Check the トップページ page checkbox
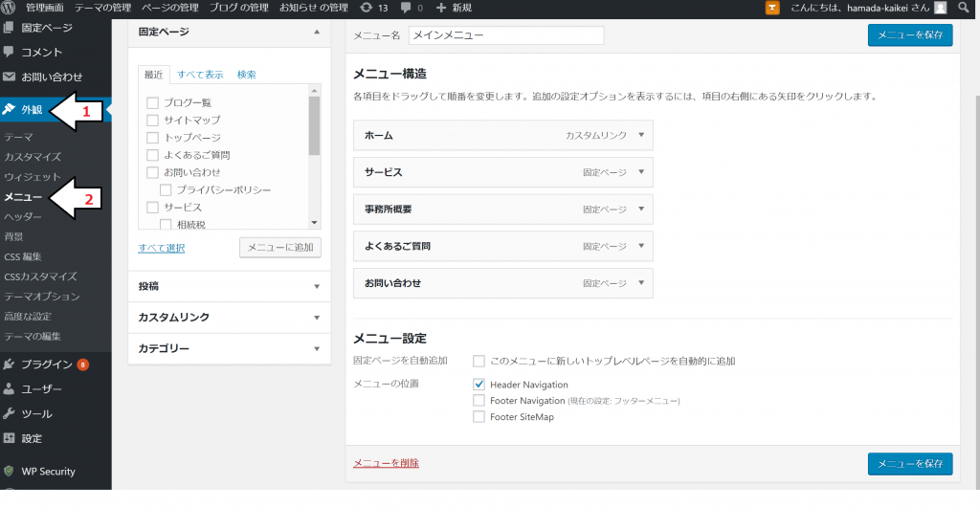The height and width of the screenshot is (530, 980). tap(152, 138)
